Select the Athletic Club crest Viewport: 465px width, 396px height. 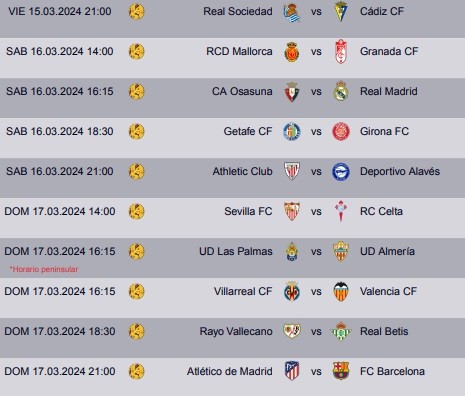click(292, 171)
